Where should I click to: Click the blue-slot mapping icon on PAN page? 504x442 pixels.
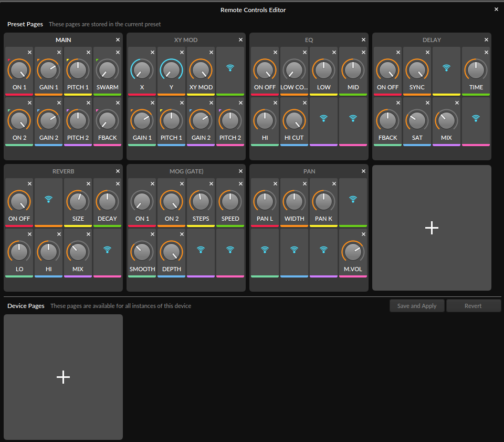coord(294,250)
